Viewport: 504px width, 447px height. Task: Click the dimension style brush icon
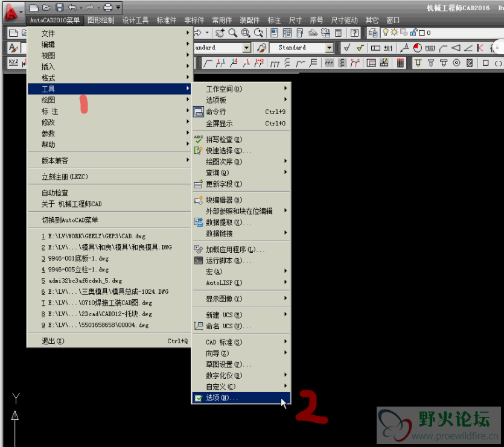[x=261, y=48]
